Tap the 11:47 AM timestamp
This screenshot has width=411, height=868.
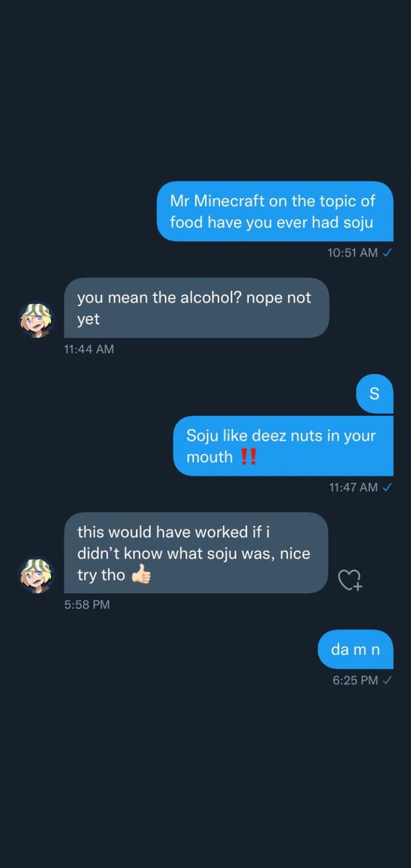click(353, 487)
